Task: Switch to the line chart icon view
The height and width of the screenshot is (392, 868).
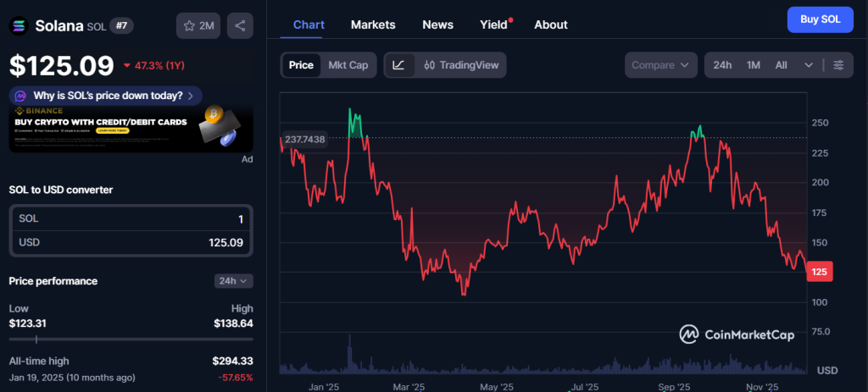Action: 399,64
